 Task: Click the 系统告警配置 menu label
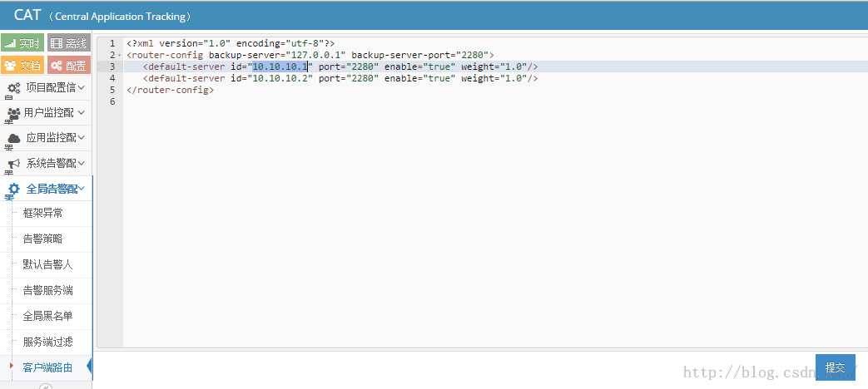[51, 163]
